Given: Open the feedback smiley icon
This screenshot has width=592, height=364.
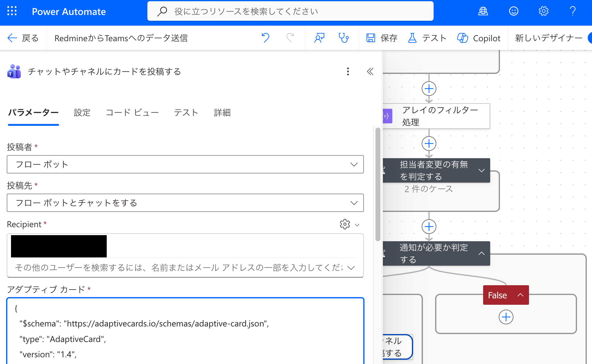Looking at the screenshot, I should pyautogui.click(x=513, y=11).
